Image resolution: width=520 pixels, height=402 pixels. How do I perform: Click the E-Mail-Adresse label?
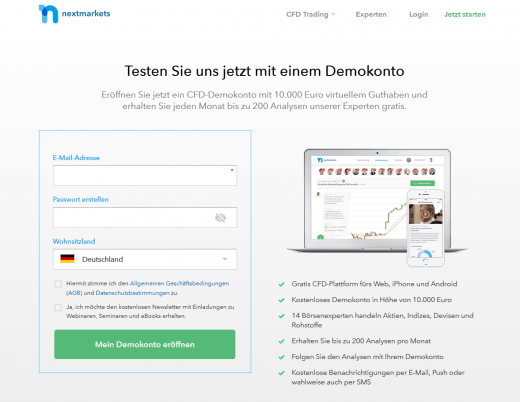click(x=76, y=158)
